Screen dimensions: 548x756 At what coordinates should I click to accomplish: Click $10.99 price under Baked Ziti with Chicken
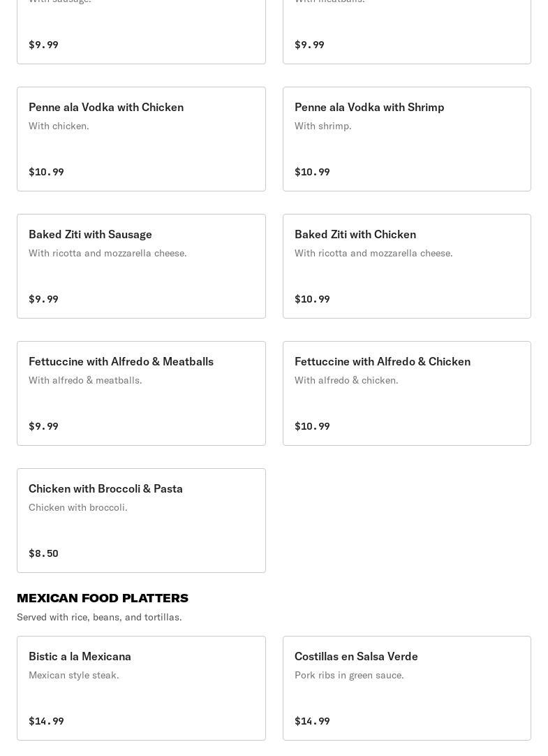[x=312, y=299]
